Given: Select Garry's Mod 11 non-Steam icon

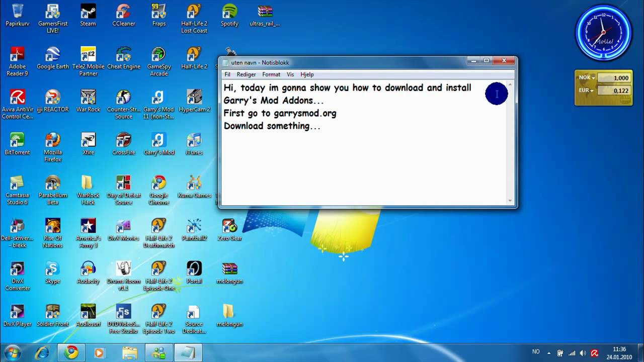Looking at the screenshot, I should click(159, 105).
